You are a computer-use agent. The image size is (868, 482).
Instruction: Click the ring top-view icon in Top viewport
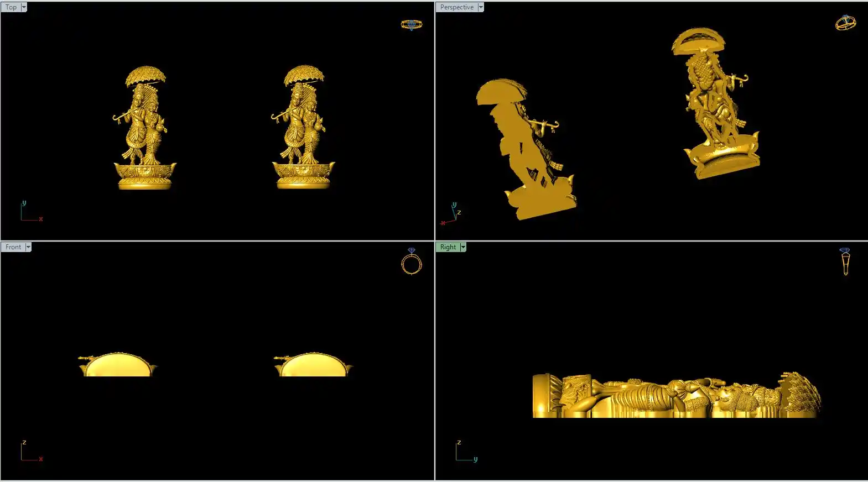coord(411,24)
